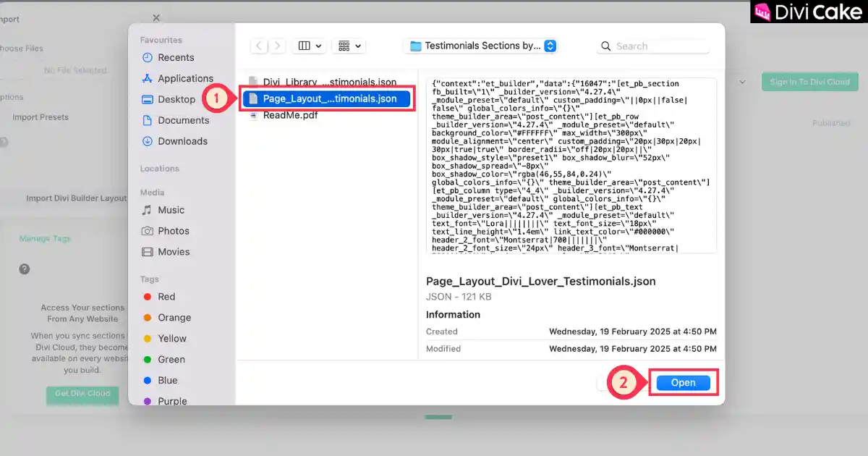Select Music under Media
868x456 pixels.
[x=171, y=210]
